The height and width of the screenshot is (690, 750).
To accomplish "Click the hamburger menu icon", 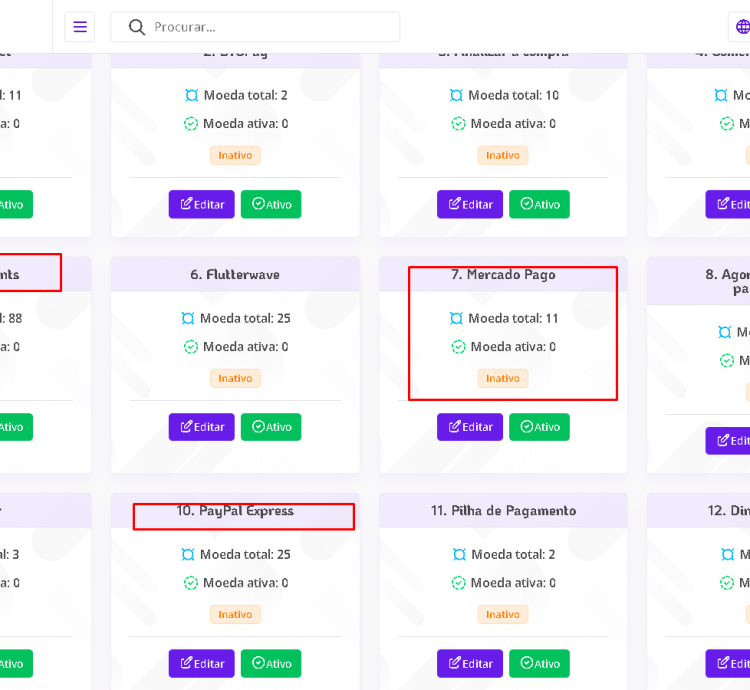I will tap(80, 27).
